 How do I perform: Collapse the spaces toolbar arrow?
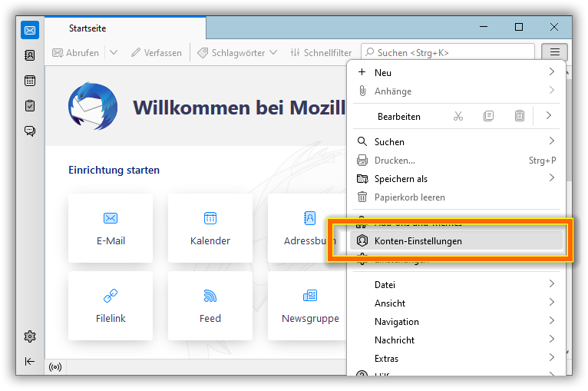[30, 361]
